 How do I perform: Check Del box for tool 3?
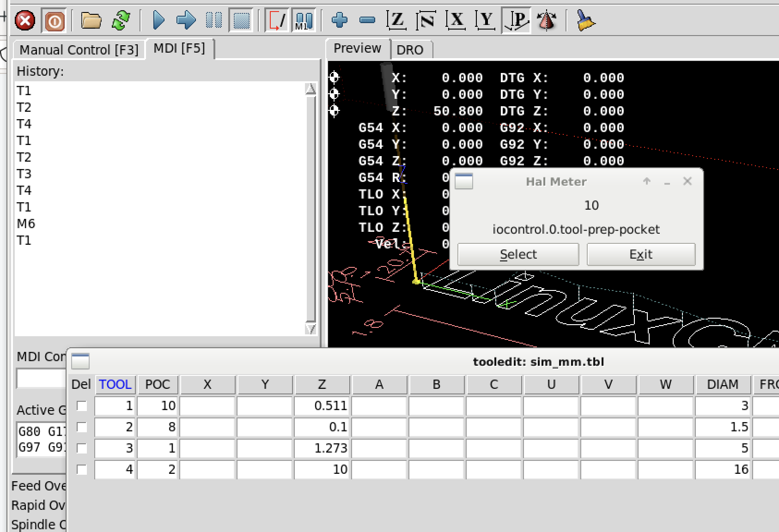pyautogui.click(x=82, y=448)
